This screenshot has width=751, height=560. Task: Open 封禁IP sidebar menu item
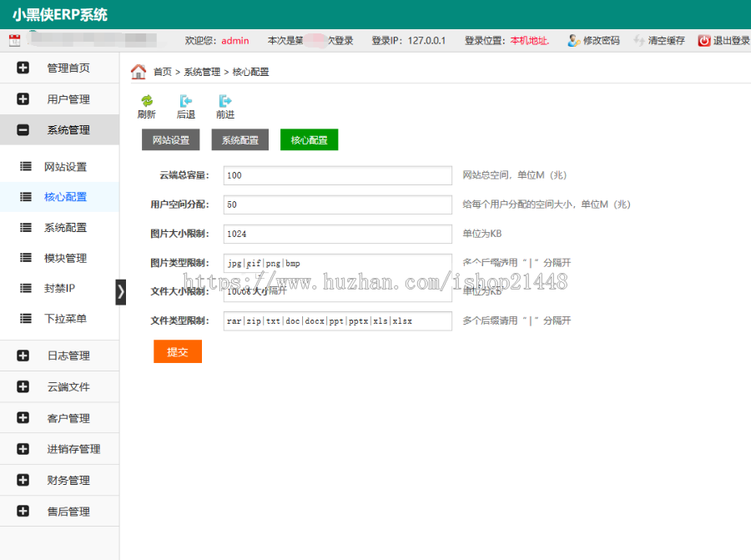click(x=59, y=289)
